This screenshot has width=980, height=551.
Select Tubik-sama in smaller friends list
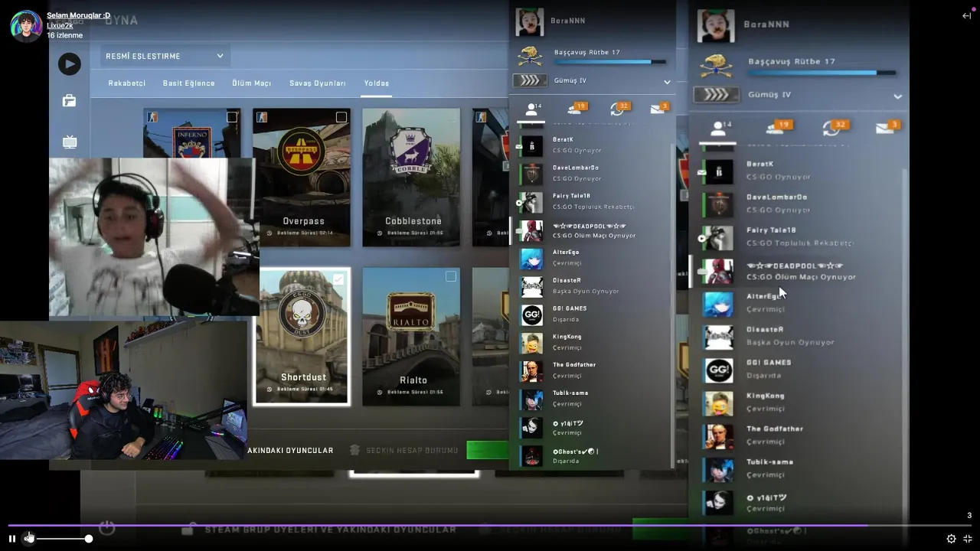tap(590, 399)
